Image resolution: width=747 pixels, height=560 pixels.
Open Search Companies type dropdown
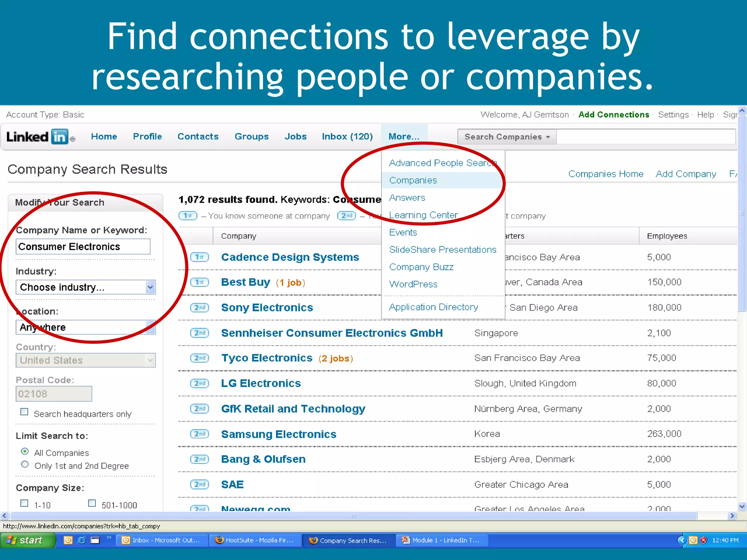[507, 137]
